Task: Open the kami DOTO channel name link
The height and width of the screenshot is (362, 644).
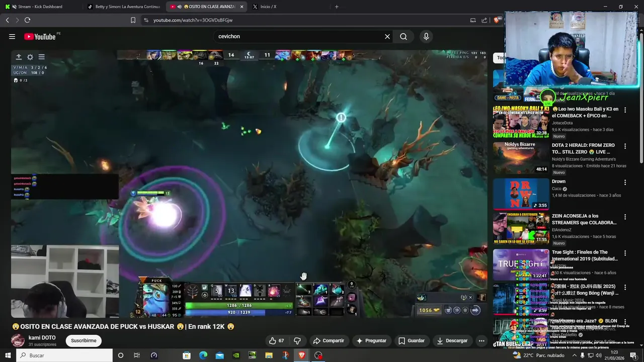Action: (42, 338)
